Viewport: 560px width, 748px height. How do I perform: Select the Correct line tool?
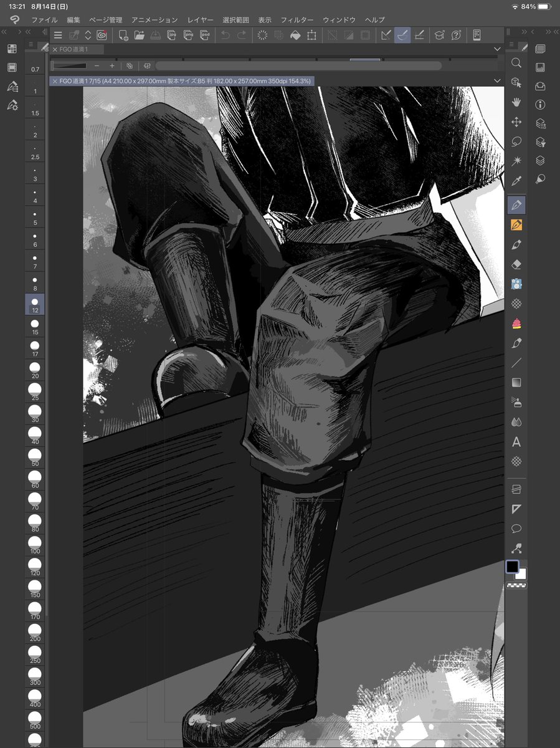(516, 549)
